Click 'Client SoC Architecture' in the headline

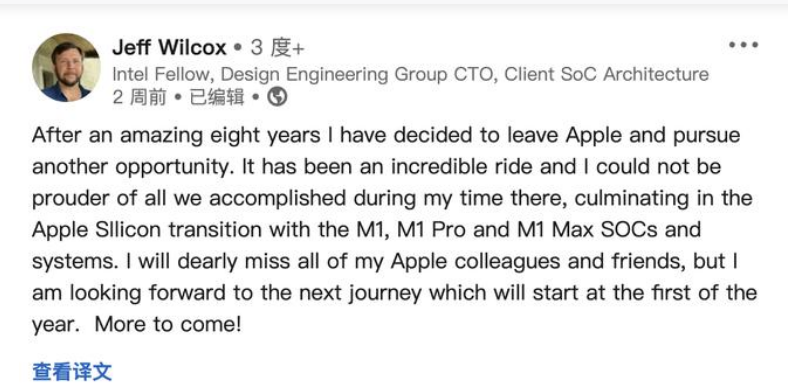607,74
